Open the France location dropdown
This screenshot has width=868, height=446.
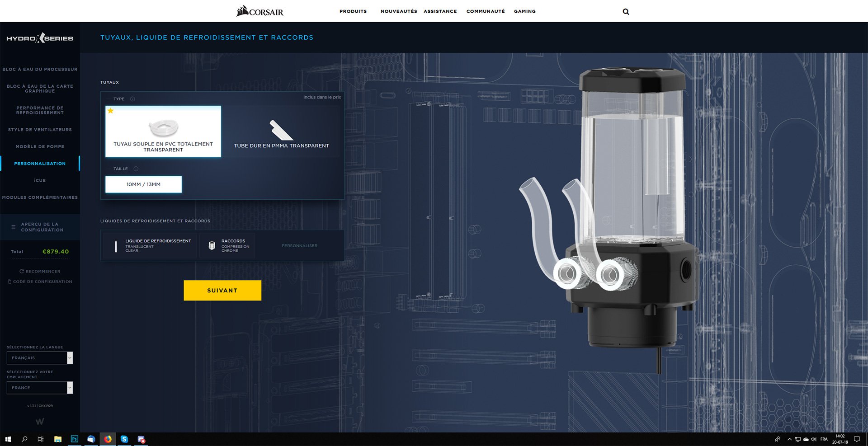tap(40, 388)
